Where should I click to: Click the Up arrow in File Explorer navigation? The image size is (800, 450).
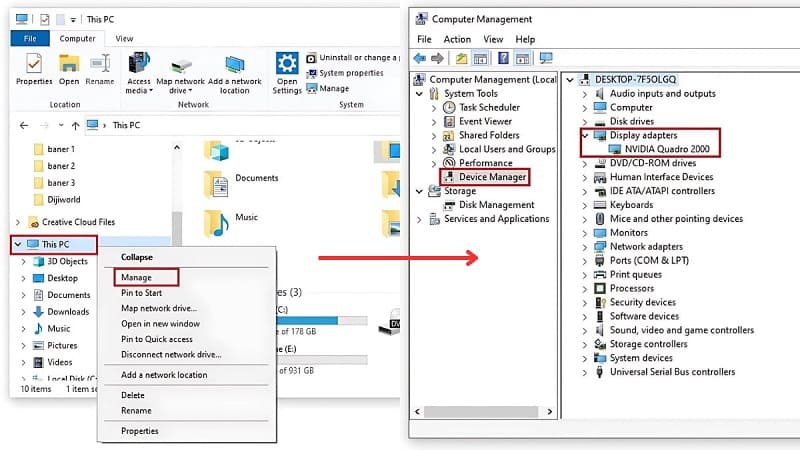coord(74,125)
